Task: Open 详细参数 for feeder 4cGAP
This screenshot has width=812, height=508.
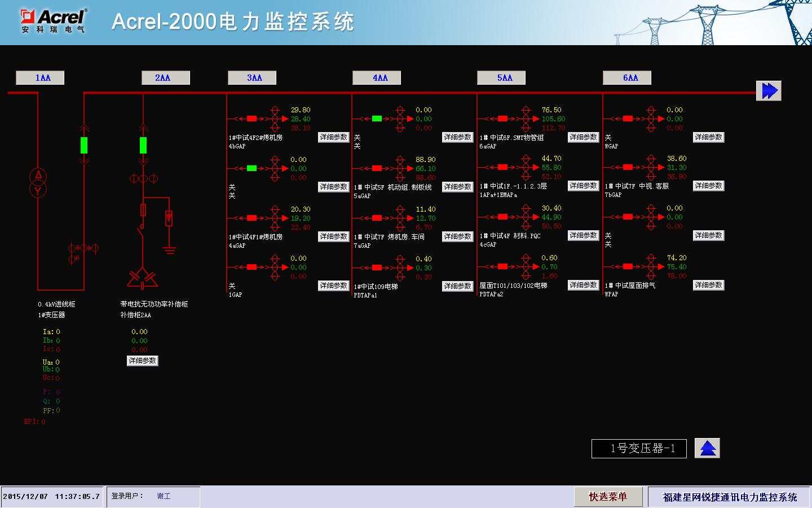Action: coord(583,235)
